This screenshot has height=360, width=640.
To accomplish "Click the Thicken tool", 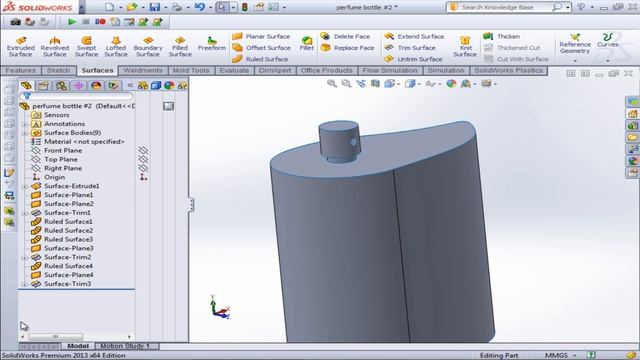I will click(501, 36).
